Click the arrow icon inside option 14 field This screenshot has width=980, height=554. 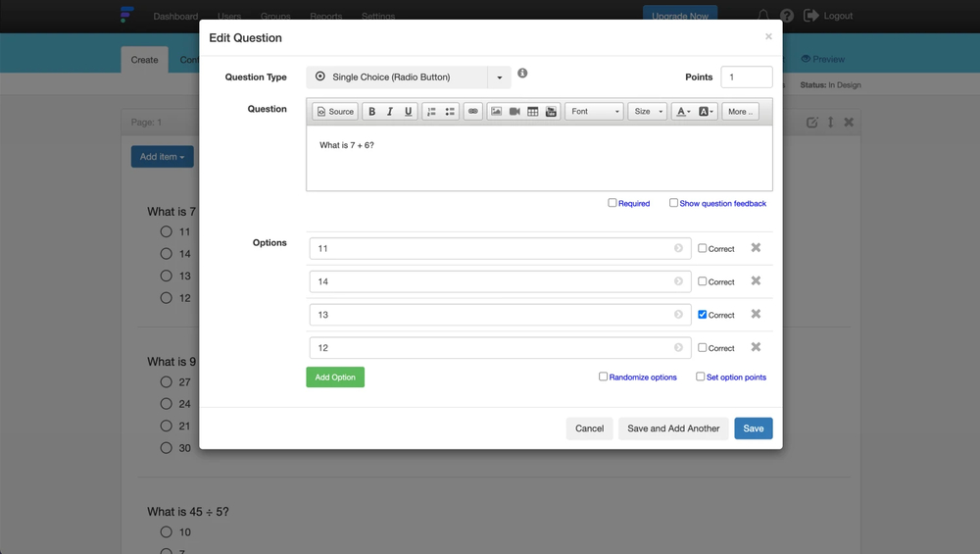pos(678,281)
